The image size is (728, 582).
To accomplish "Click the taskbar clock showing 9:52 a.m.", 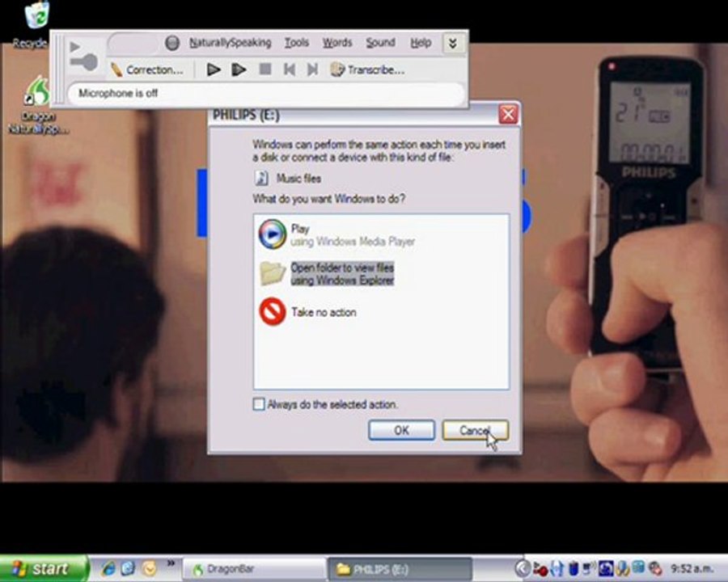I will [692, 568].
